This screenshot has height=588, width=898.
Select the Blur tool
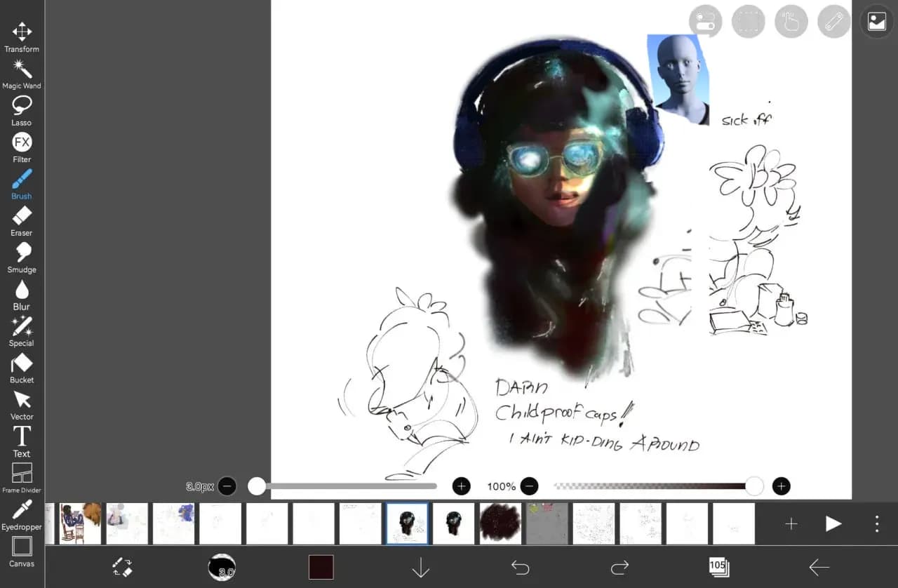tap(22, 295)
